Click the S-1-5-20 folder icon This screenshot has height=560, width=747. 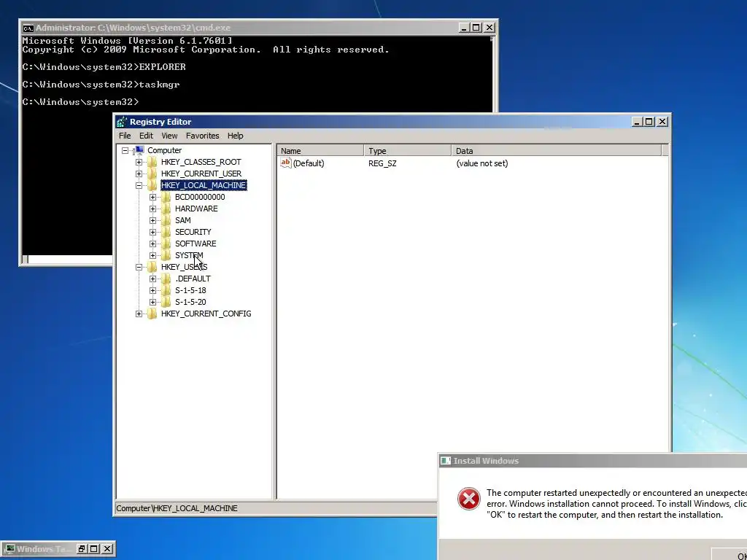coord(166,302)
